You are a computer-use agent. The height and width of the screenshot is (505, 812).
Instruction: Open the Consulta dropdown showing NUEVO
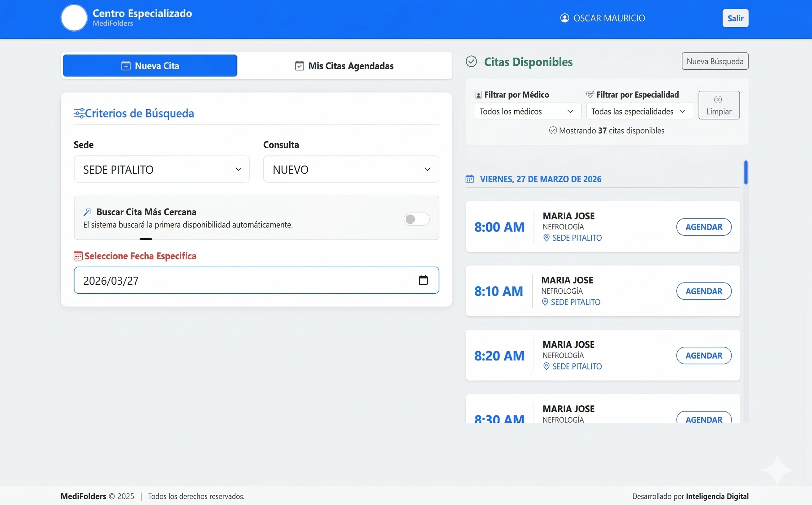coord(350,169)
